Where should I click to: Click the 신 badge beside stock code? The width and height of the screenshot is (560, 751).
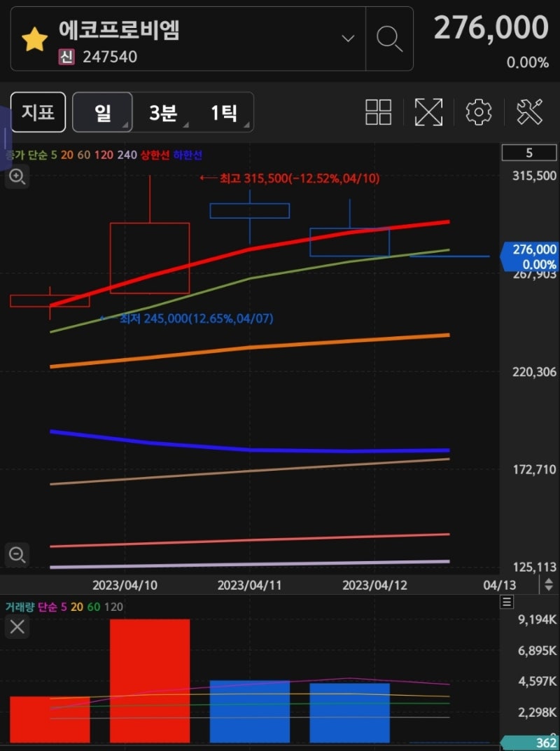pos(66,57)
